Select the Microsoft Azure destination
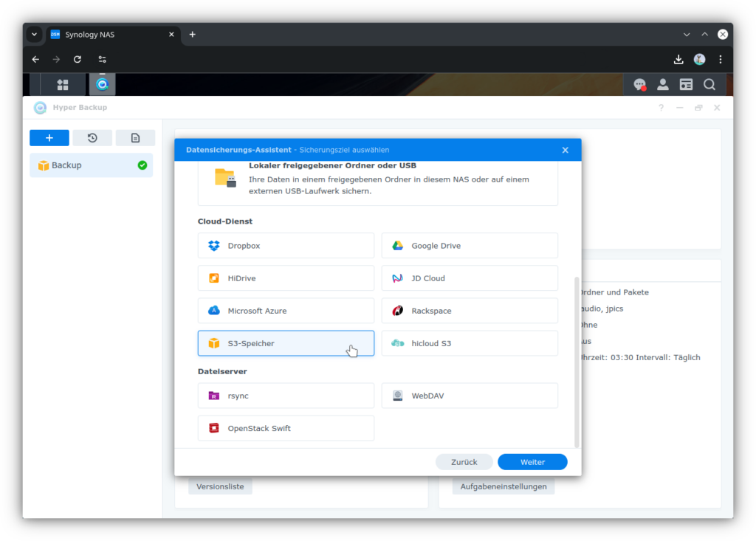This screenshot has width=756, height=541. pyautogui.click(x=286, y=311)
